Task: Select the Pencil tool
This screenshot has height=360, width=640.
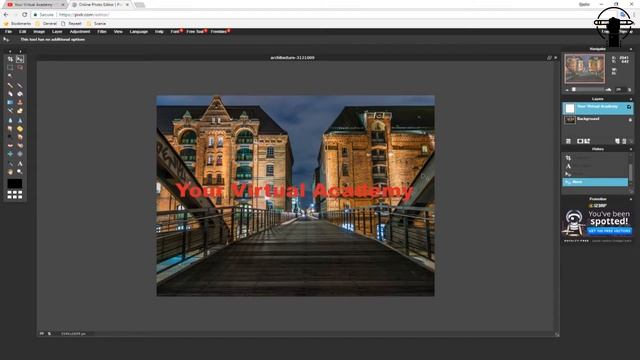Action: [10, 85]
